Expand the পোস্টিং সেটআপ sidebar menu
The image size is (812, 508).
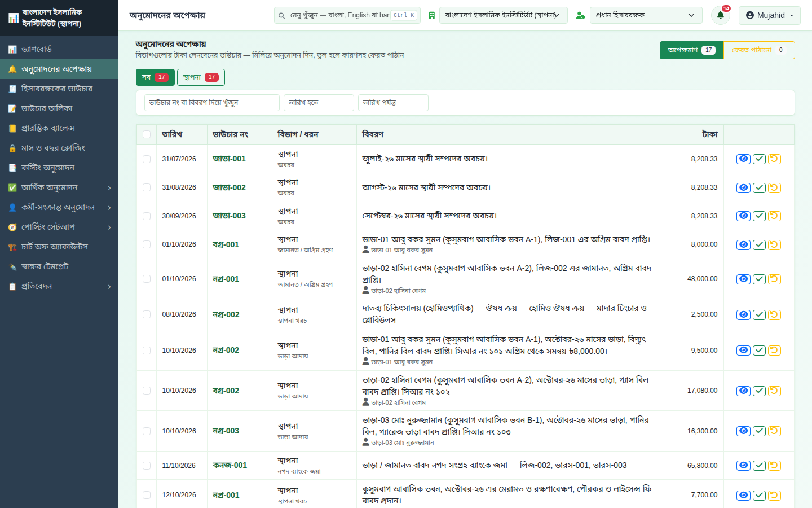(59, 227)
